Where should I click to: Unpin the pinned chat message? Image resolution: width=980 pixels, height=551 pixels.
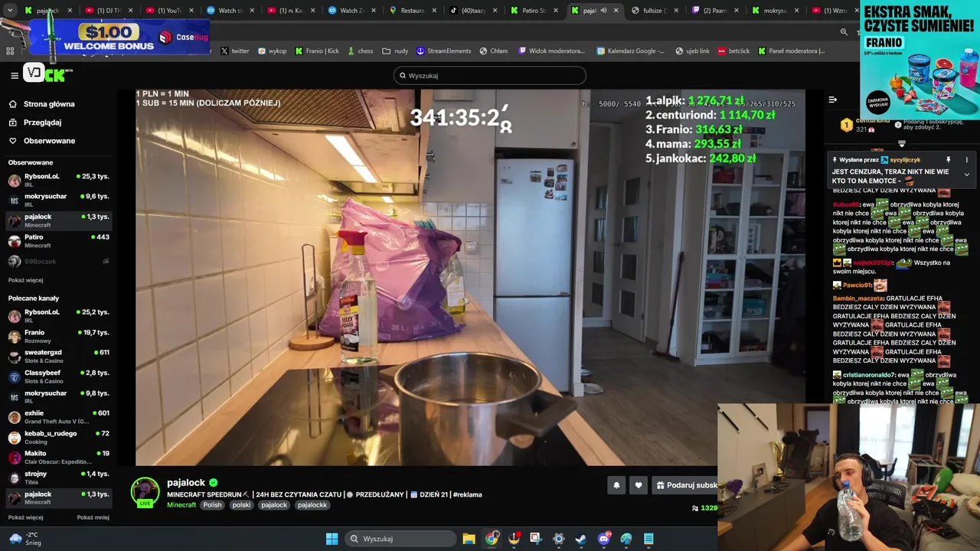pyautogui.click(x=948, y=160)
